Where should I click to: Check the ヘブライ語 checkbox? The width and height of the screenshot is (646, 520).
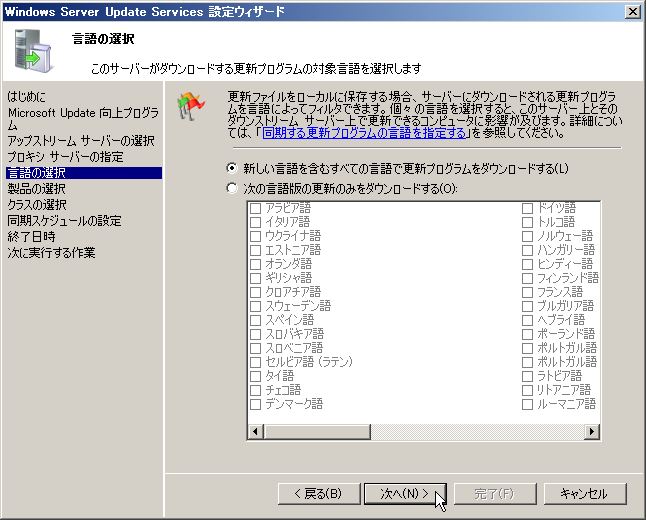[527, 320]
